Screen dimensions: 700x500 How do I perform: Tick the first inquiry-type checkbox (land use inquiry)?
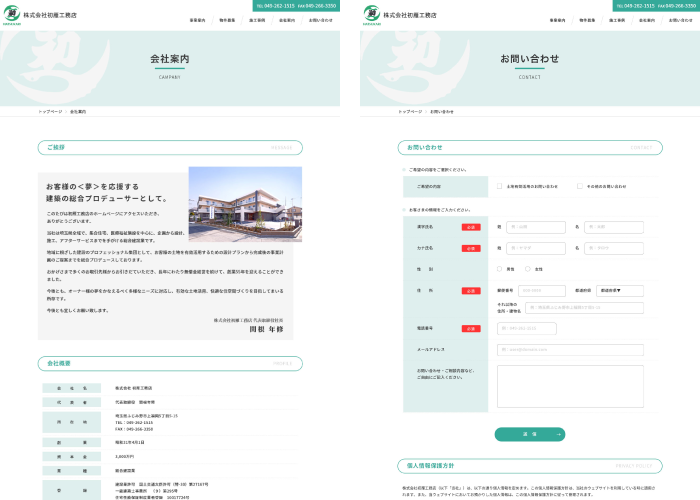point(499,186)
